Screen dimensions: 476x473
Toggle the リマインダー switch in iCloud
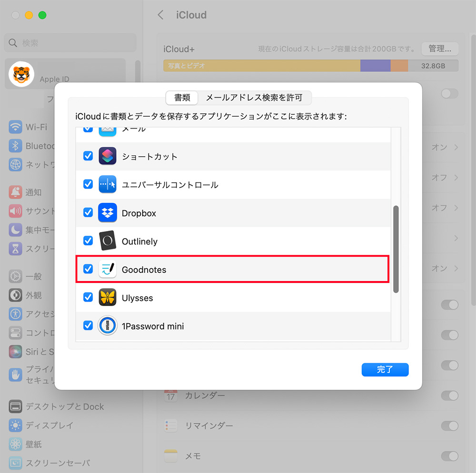tap(450, 426)
